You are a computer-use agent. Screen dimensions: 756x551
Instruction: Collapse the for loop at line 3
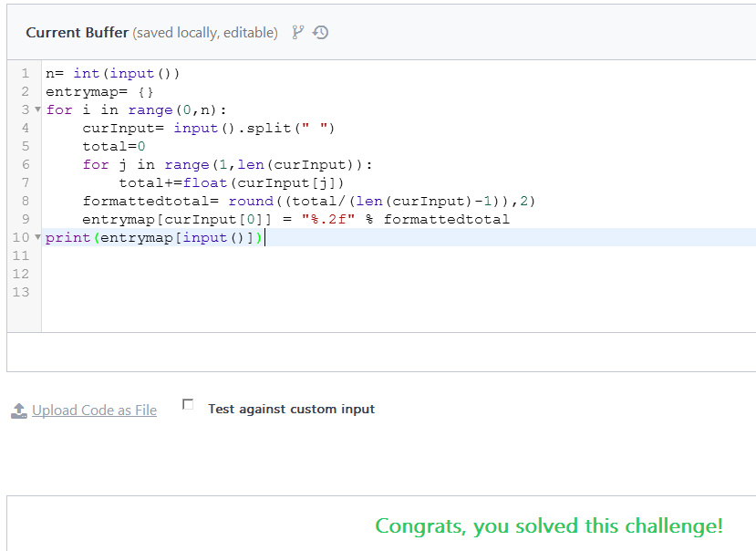[x=37, y=109]
